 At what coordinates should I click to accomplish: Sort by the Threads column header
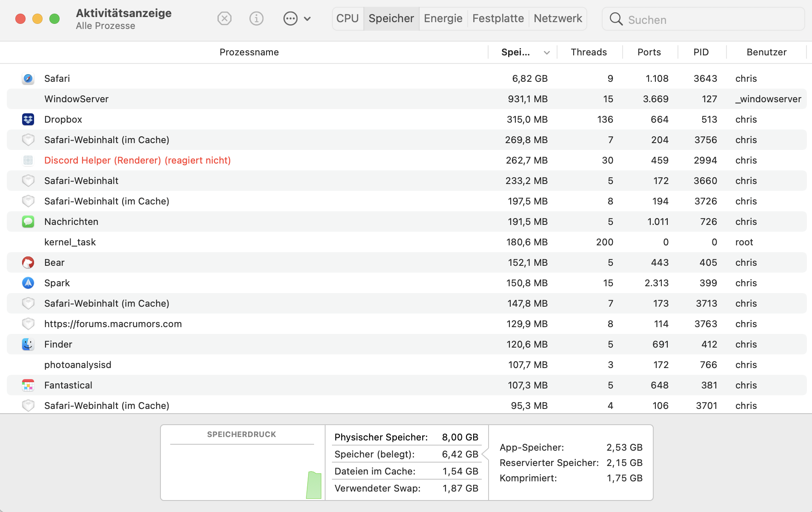click(x=589, y=52)
